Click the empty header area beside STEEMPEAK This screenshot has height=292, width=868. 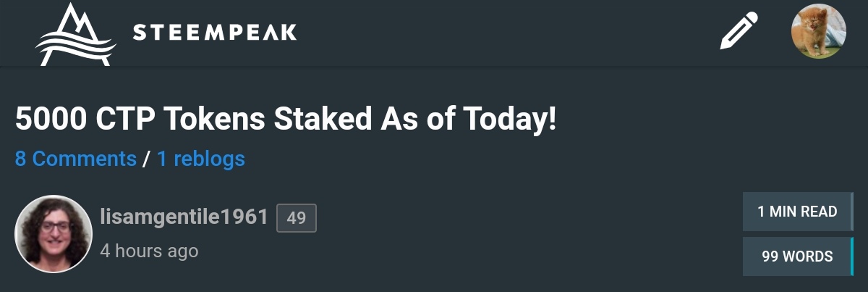click(506, 33)
